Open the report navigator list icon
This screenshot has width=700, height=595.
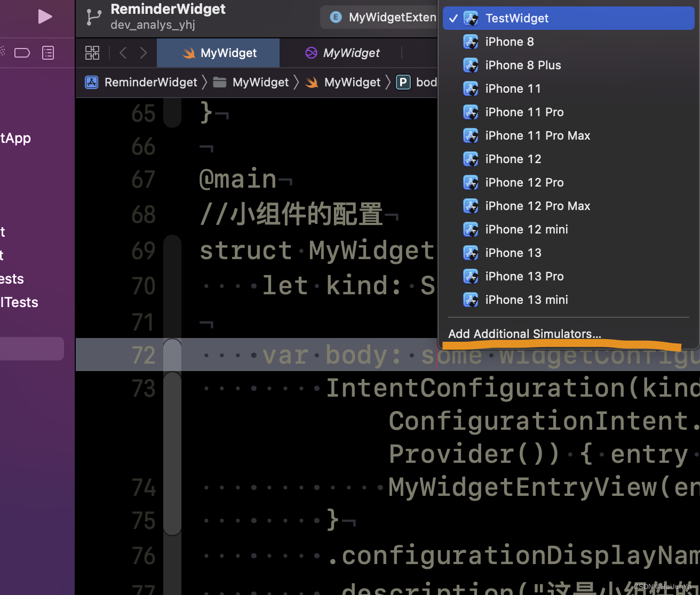coord(48,52)
